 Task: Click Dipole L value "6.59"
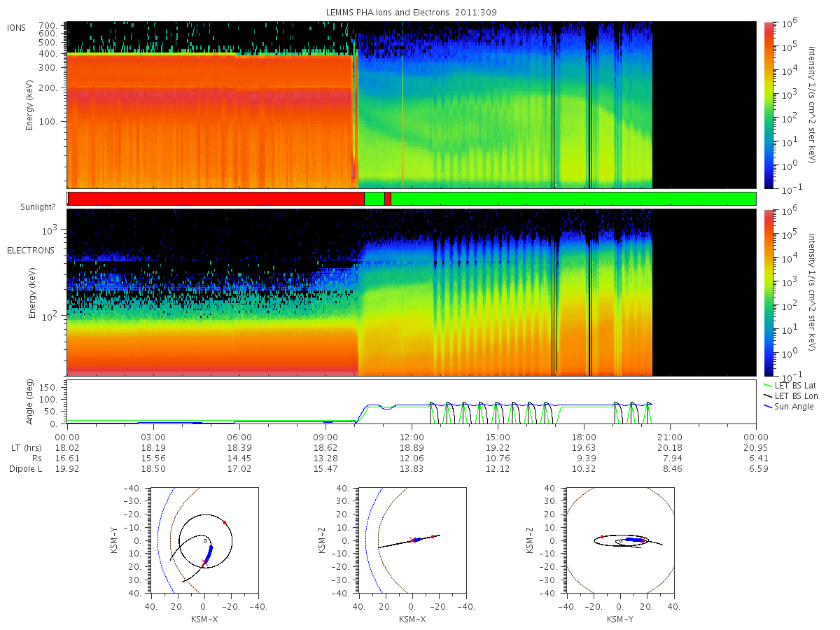tap(756, 469)
